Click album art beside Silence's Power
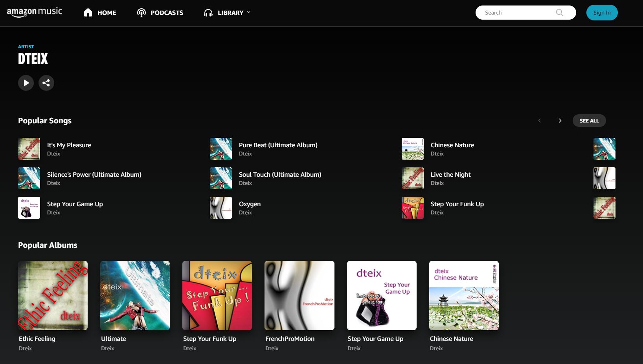This screenshot has width=643, height=364. tap(29, 178)
